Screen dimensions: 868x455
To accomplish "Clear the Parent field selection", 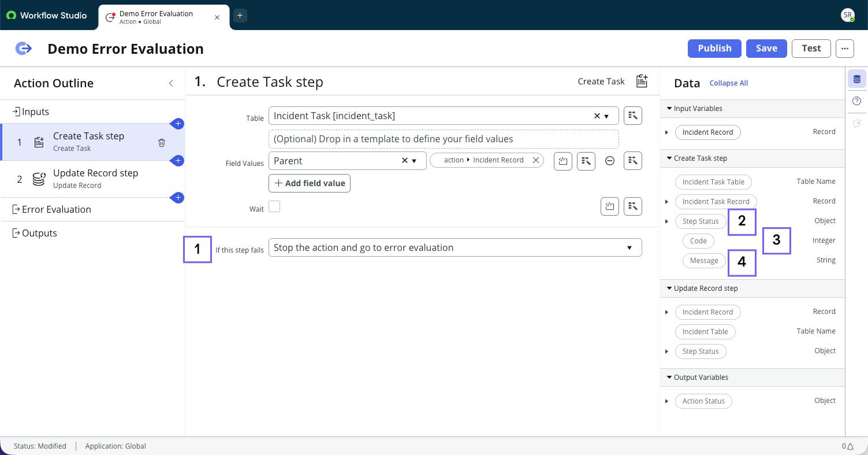I will pyautogui.click(x=405, y=161).
